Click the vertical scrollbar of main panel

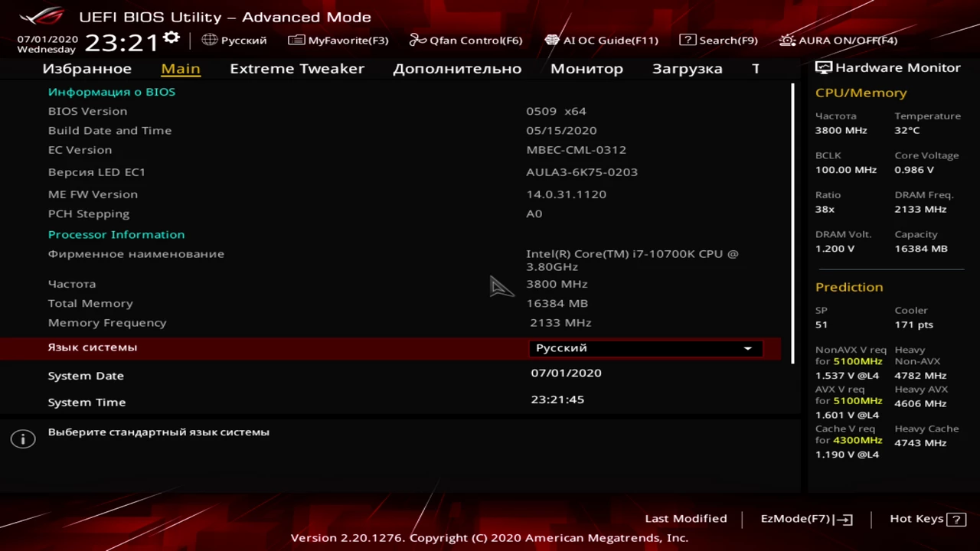point(792,223)
